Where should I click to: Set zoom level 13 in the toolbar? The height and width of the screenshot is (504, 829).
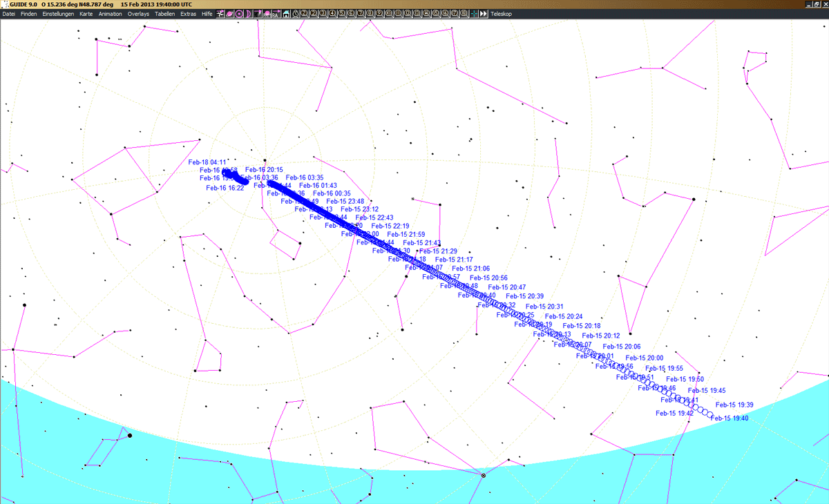click(417, 14)
